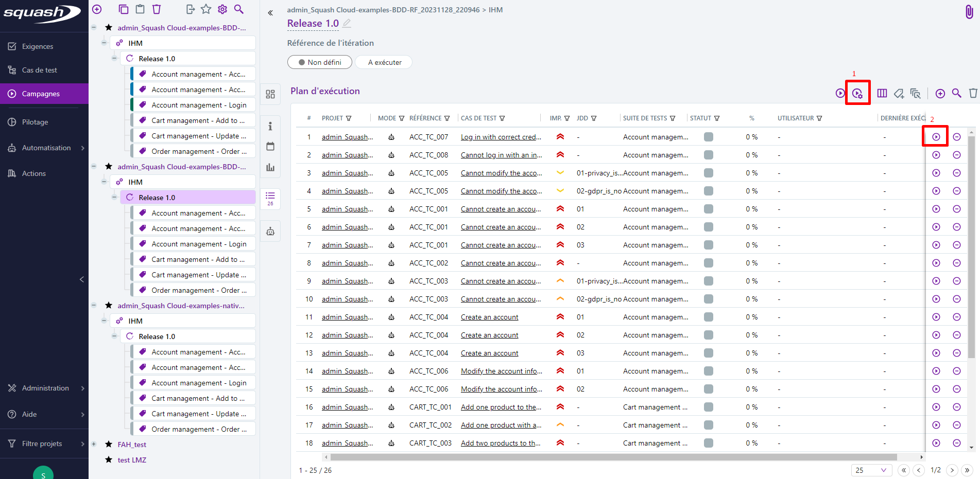Filter the SUITE DE TESTS column
The width and height of the screenshot is (980, 479).
click(x=673, y=118)
